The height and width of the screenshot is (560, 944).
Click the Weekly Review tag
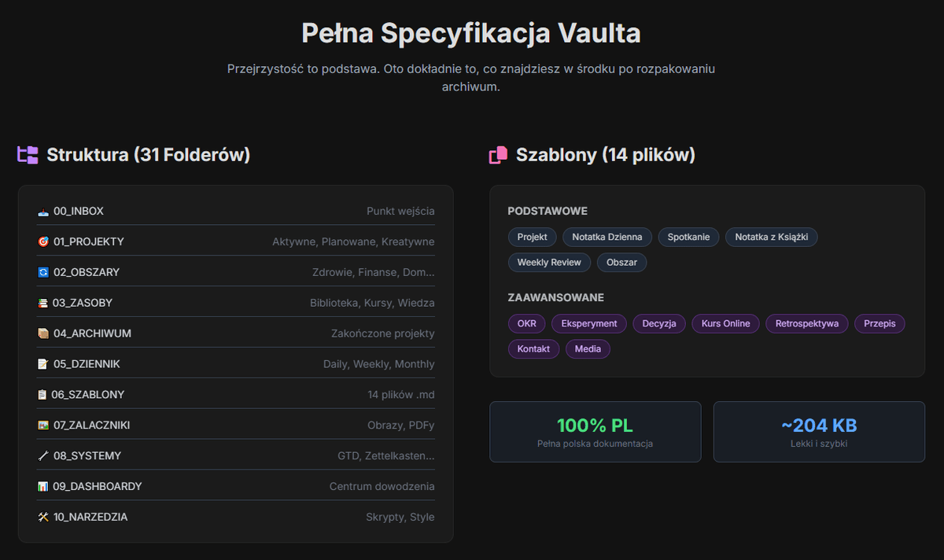(549, 262)
